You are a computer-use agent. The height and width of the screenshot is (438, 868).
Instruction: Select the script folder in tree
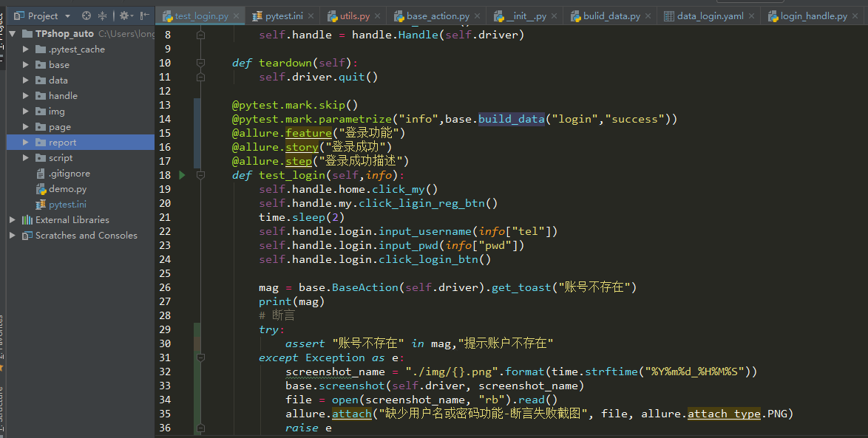point(61,157)
